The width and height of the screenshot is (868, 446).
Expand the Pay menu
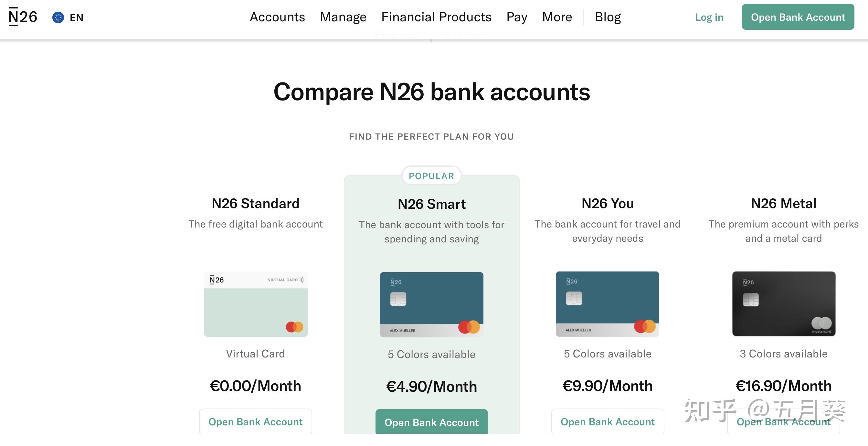pos(516,17)
